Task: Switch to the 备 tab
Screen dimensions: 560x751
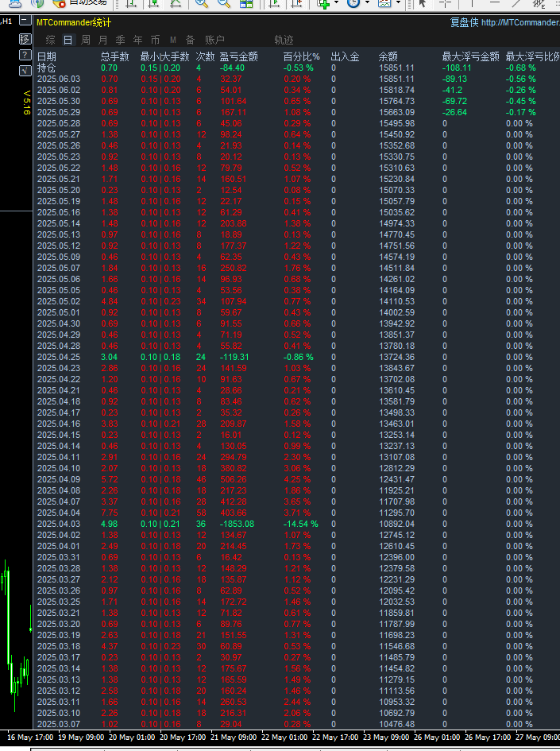Action: [190, 41]
